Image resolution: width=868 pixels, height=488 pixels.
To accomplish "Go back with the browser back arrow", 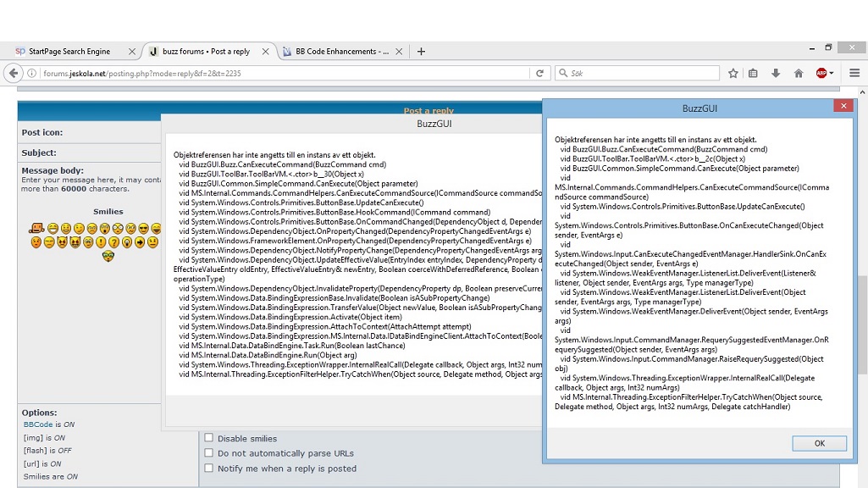I will pyautogui.click(x=14, y=74).
